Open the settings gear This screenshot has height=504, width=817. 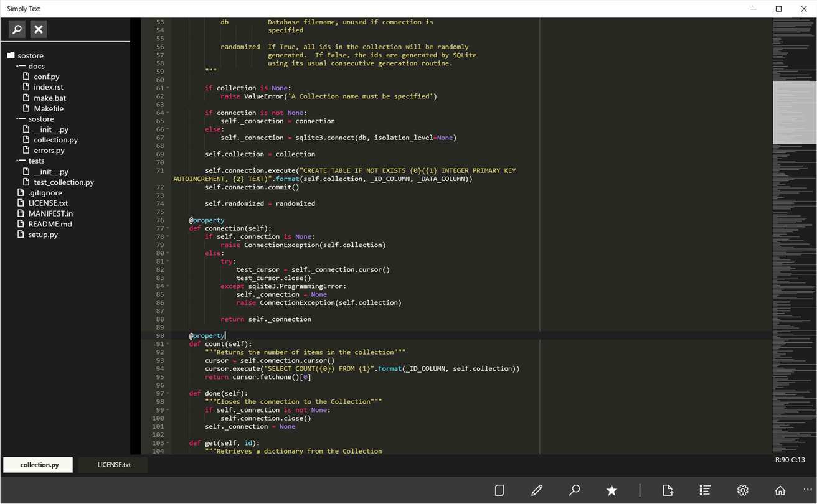(742, 490)
